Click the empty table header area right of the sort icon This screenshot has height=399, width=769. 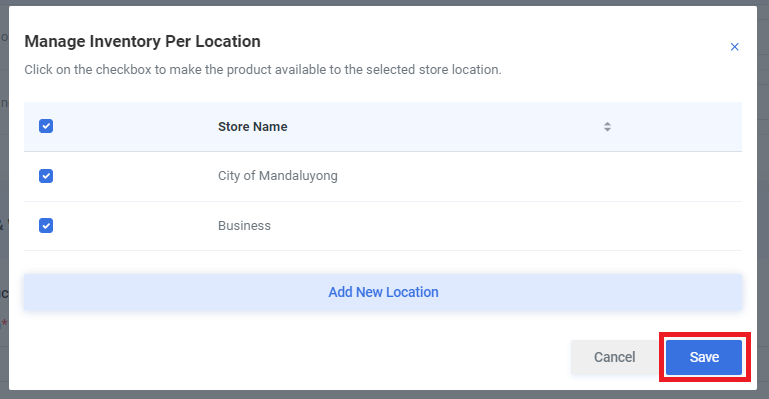[677, 126]
